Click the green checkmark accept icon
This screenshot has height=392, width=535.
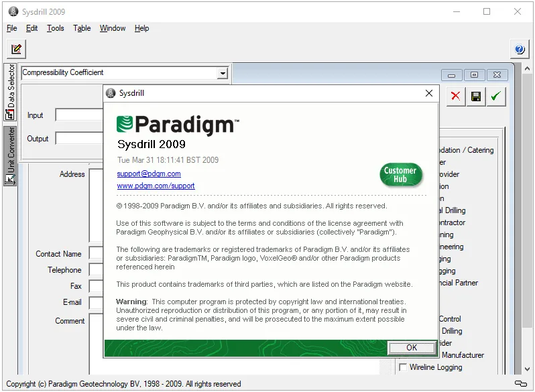(495, 96)
